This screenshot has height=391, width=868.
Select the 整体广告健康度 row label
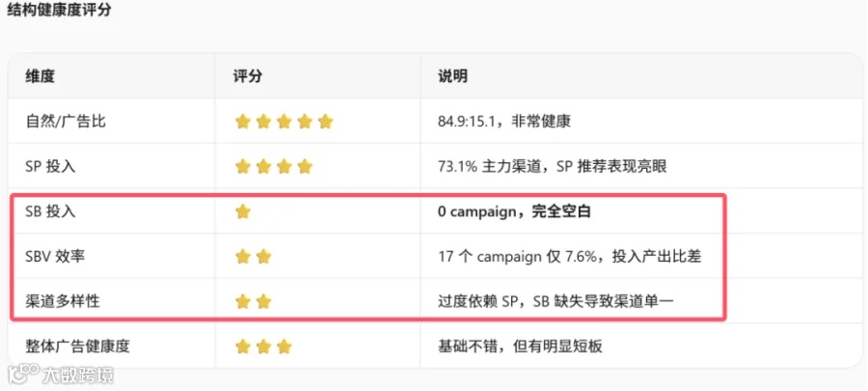[77, 347]
